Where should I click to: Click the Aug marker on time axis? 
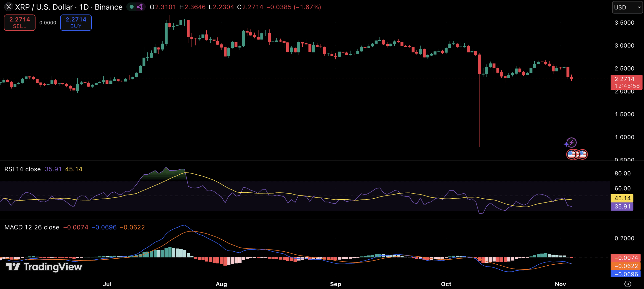tap(221, 284)
